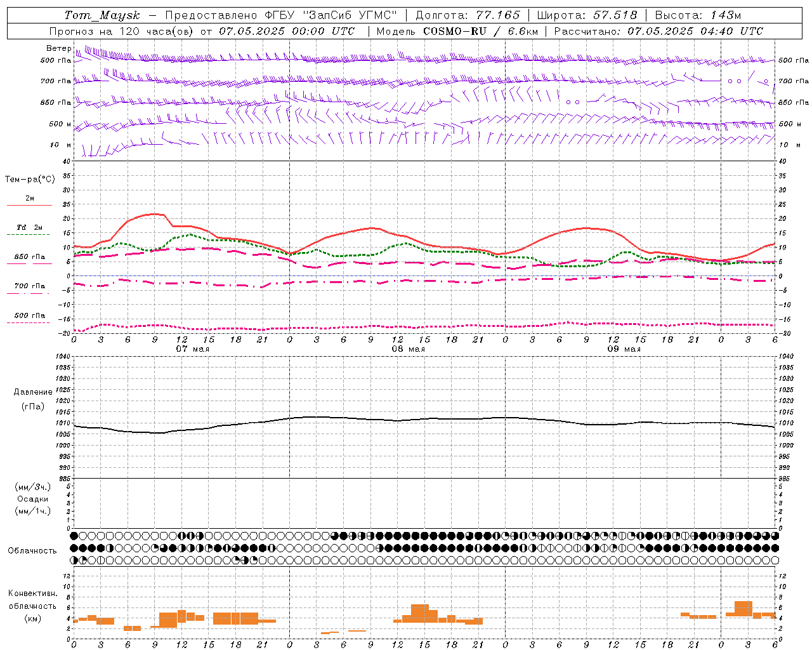Click the "09 мая" date label
This screenshot has height=650, width=812.
[624, 349]
